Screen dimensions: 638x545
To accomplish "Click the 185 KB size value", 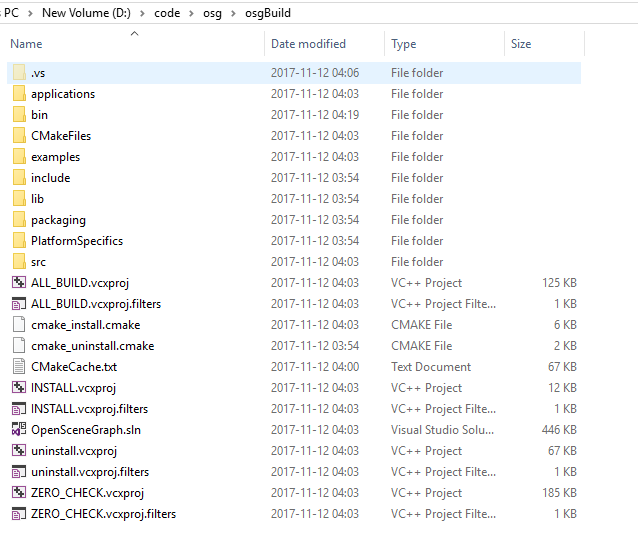I will pos(559,492).
